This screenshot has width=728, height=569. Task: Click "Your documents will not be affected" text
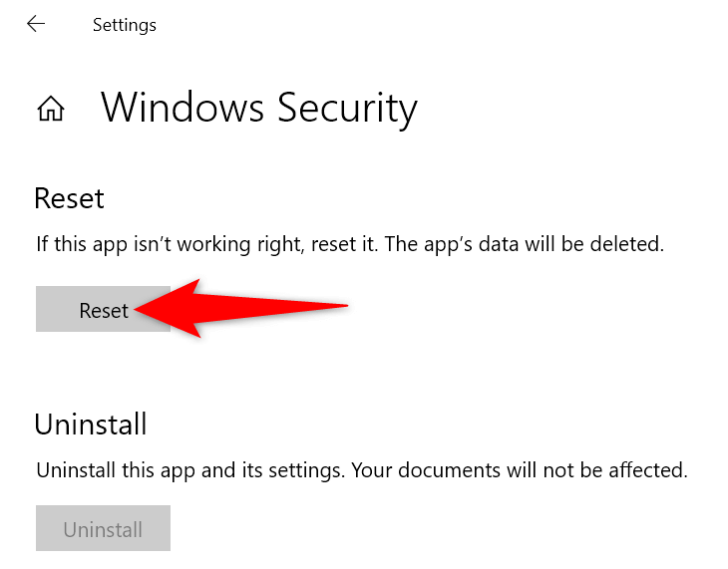pyautogui.click(x=518, y=470)
